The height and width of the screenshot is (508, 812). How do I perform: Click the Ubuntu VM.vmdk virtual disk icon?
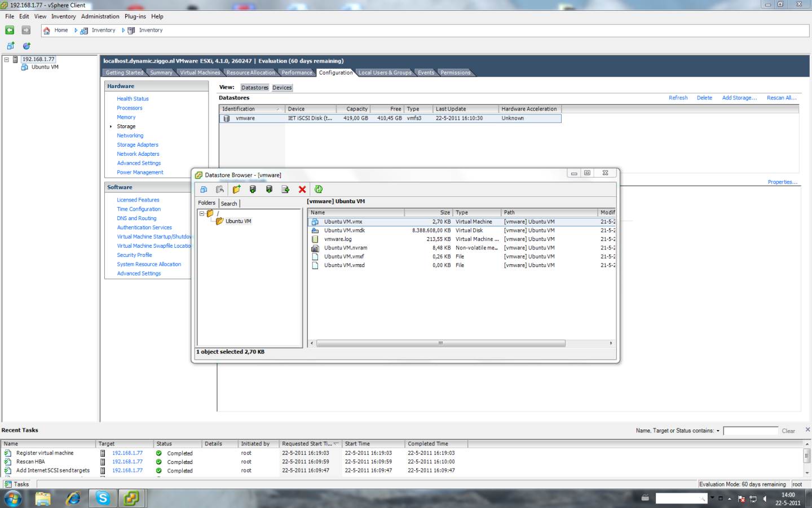tap(315, 230)
